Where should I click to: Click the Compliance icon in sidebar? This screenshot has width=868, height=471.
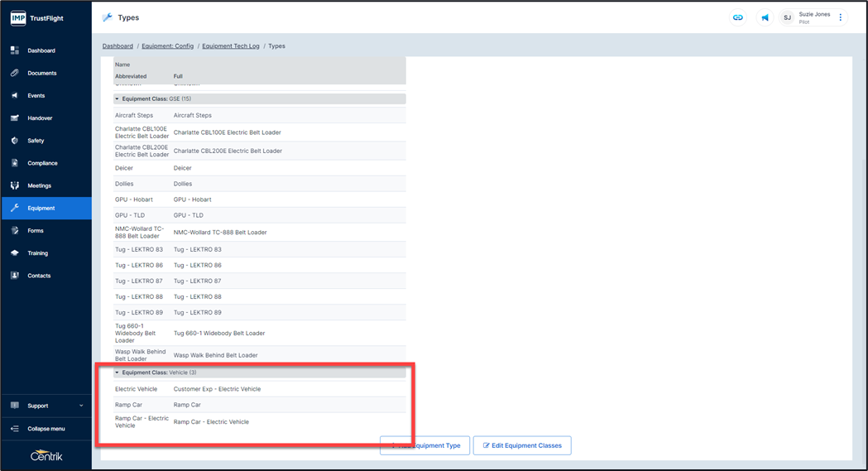(15, 163)
